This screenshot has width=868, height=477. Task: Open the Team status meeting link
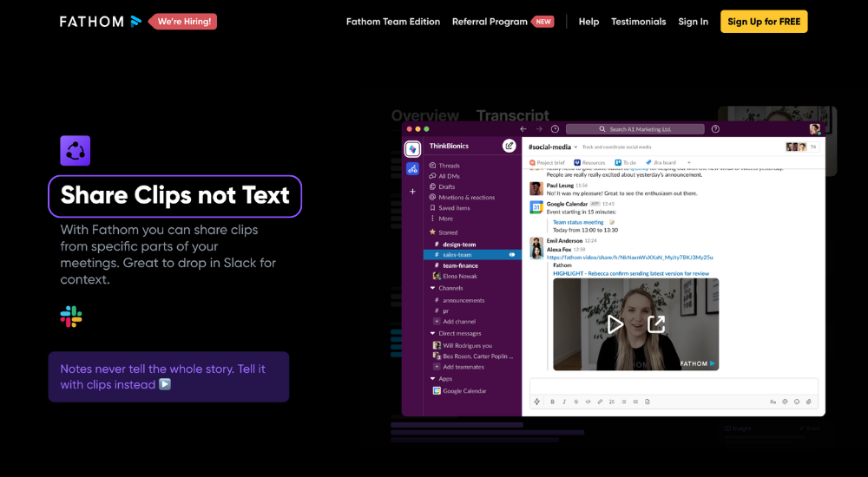578,222
